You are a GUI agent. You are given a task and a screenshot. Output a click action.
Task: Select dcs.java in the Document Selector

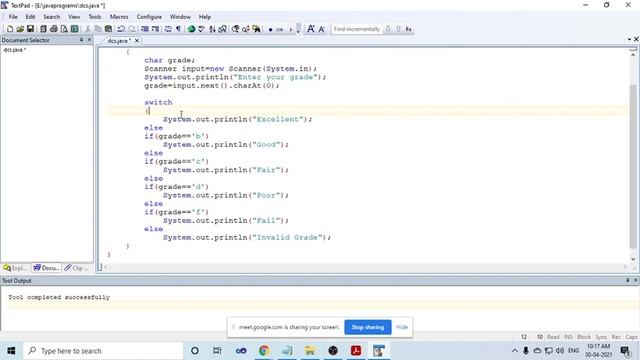(x=15, y=50)
